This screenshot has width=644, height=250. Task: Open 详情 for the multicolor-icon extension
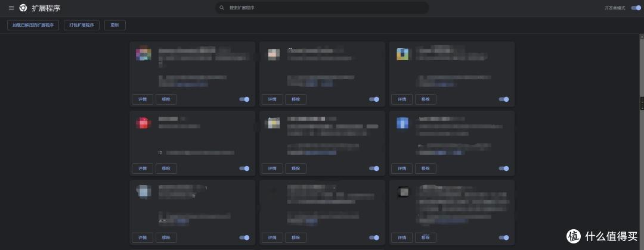point(143,99)
